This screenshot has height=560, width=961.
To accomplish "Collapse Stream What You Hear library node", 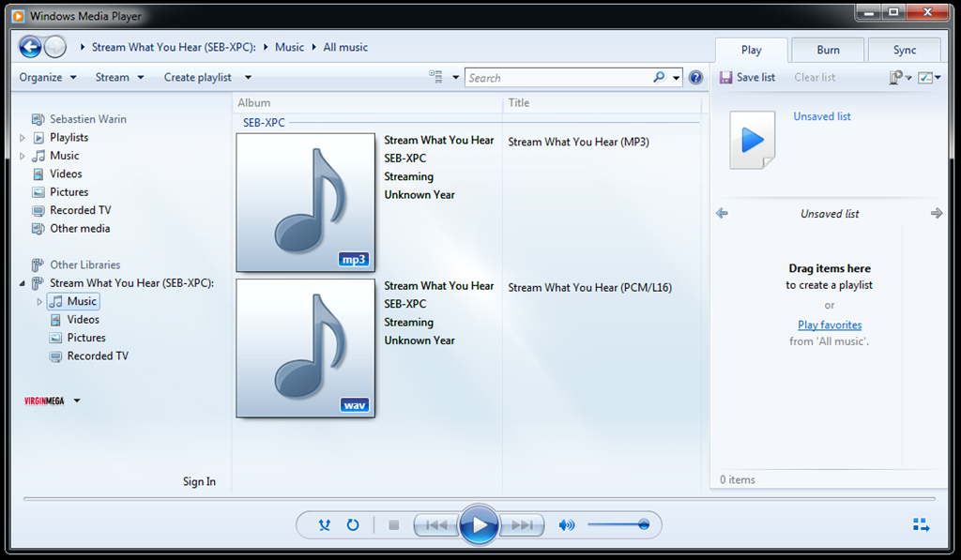I will (x=23, y=283).
